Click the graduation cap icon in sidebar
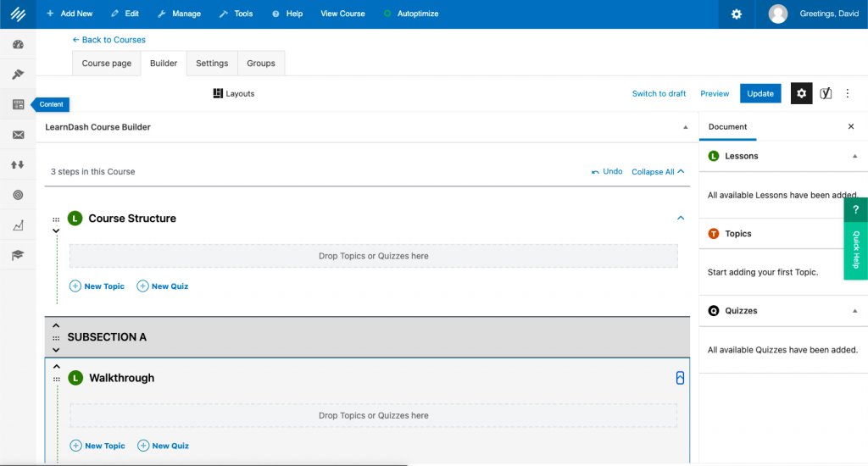Screen dimensions: 868x466 [x=18, y=255]
